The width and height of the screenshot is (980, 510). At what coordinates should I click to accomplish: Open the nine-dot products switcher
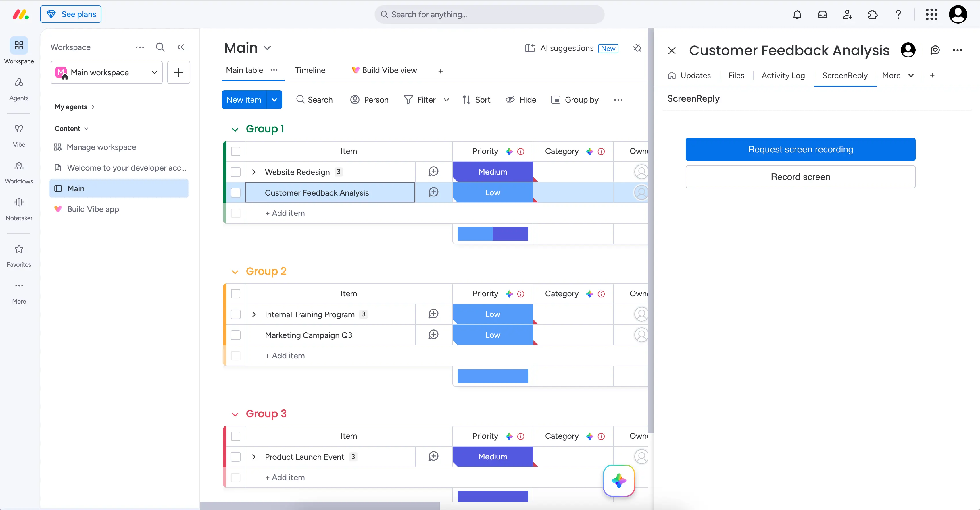931,14
